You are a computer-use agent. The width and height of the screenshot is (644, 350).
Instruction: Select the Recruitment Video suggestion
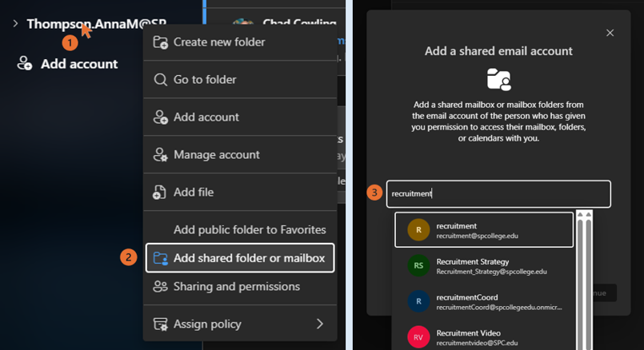pos(484,337)
